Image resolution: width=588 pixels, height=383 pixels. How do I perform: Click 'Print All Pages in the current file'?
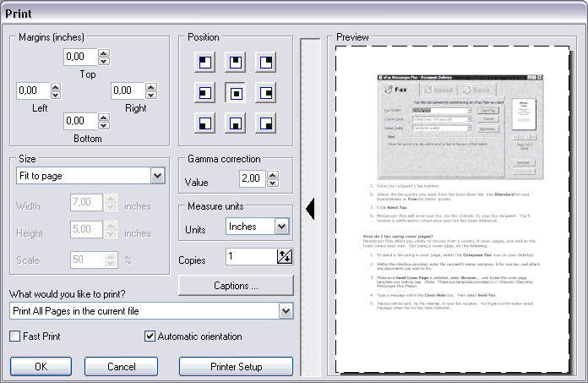coord(76,311)
